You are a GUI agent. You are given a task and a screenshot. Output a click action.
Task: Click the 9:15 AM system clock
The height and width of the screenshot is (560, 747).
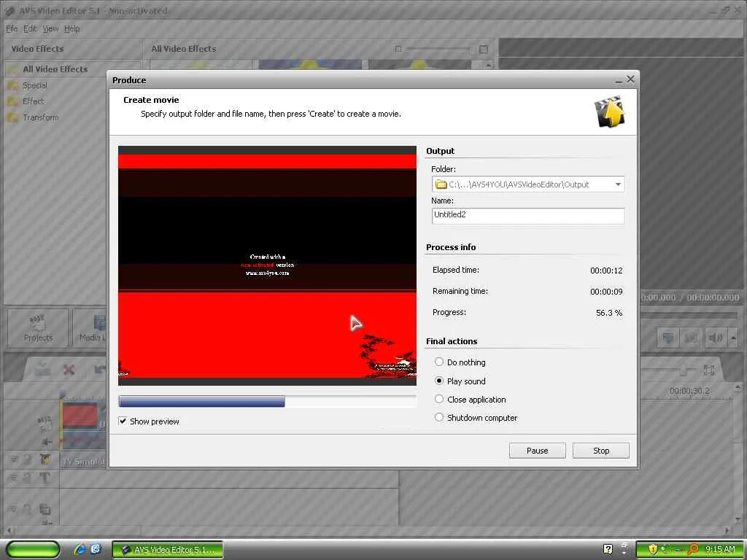(x=720, y=549)
